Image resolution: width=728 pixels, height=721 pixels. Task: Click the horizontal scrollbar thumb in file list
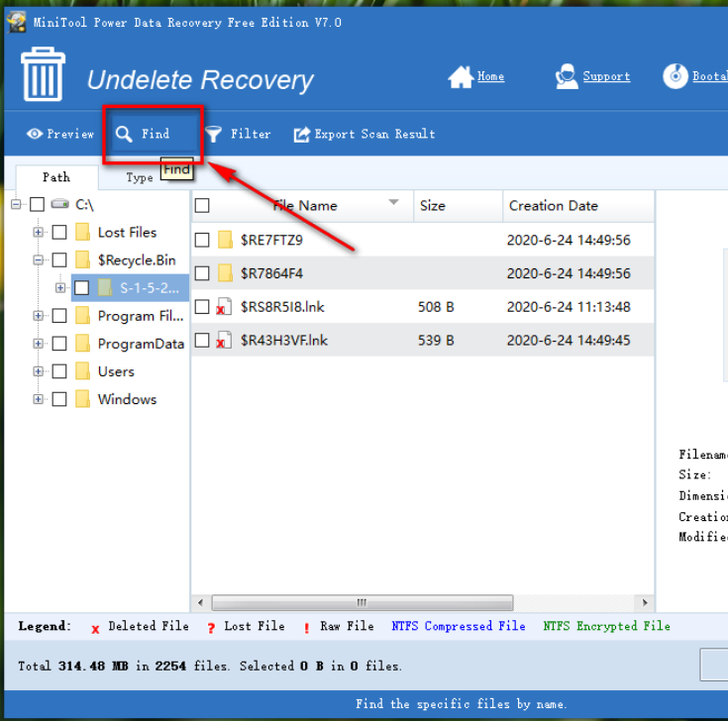coord(362,602)
